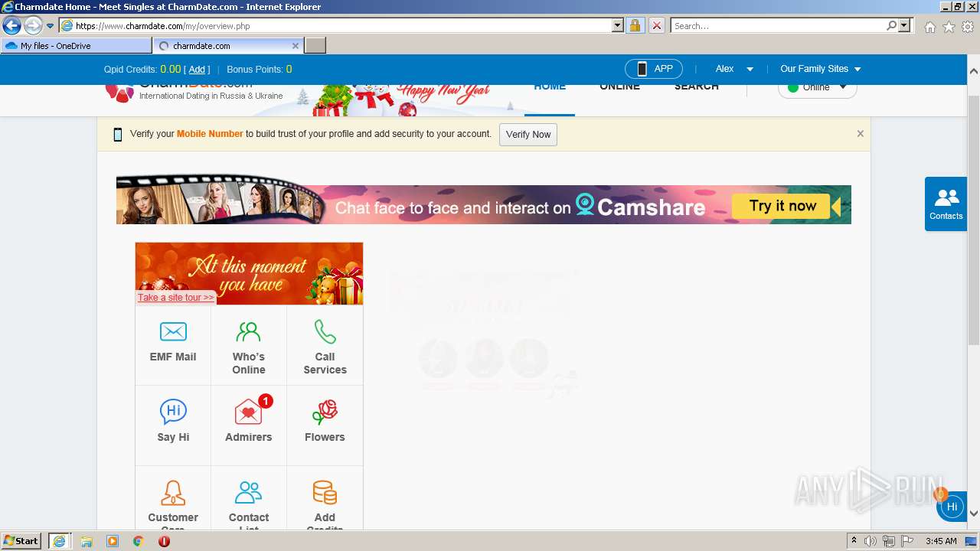The height and width of the screenshot is (551, 980).
Task: Open Customer Care headset icon
Action: point(173,493)
